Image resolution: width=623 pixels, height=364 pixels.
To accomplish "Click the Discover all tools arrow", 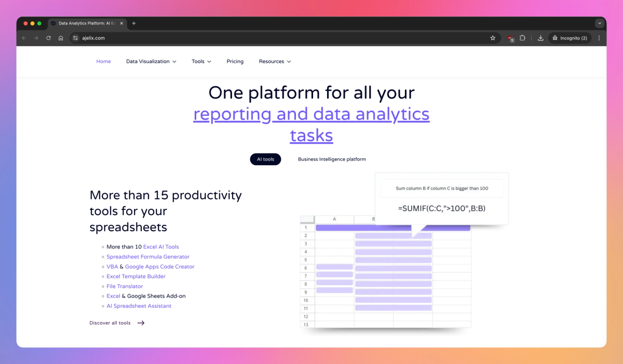I will [140, 322].
